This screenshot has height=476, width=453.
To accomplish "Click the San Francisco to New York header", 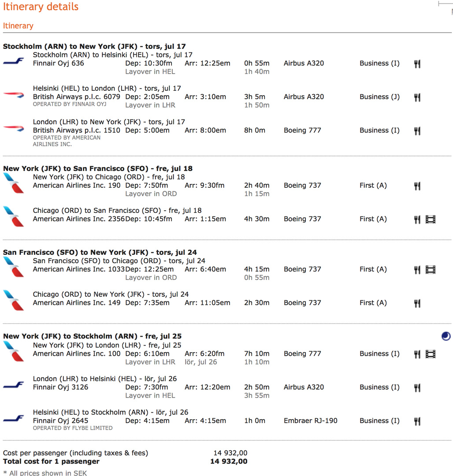I will point(100,253).
